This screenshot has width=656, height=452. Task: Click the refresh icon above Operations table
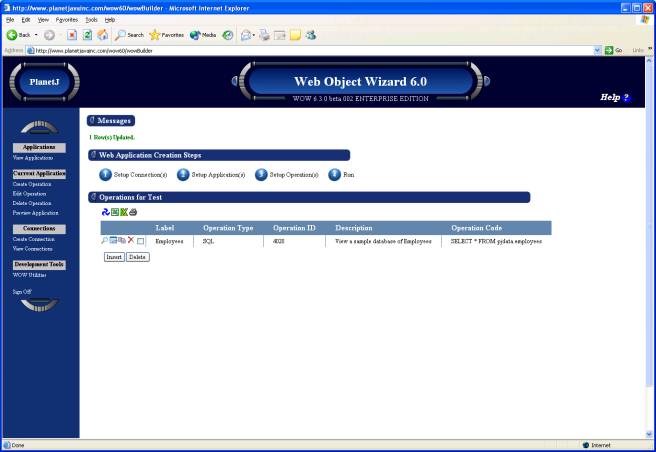pos(106,212)
